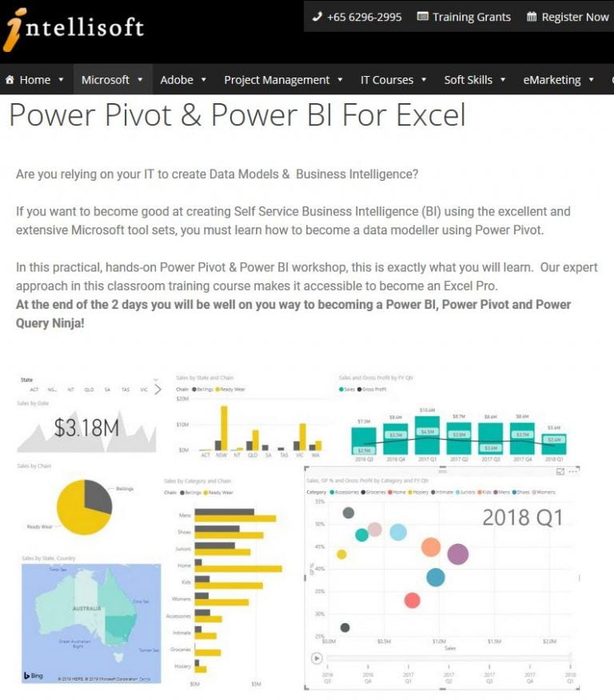Click the Training Grants icon in the header
The image size is (614, 700).
click(x=421, y=17)
